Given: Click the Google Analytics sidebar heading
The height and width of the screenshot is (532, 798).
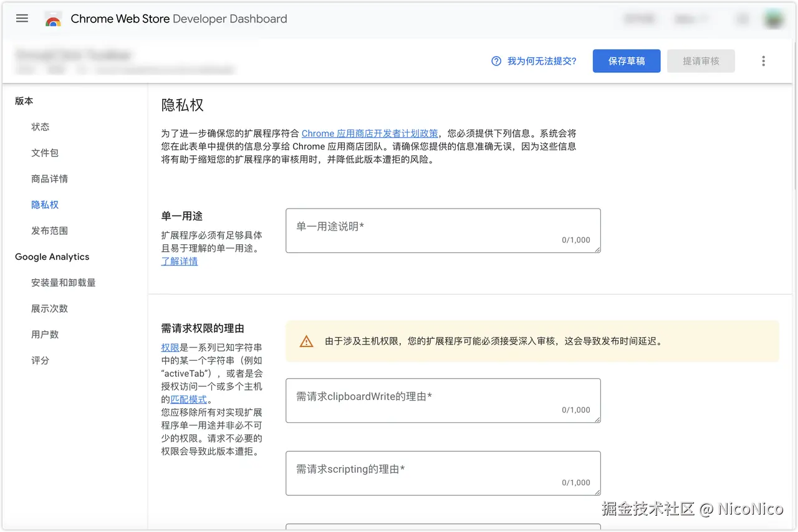Looking at the screenshot, I should tap(52, 257).
